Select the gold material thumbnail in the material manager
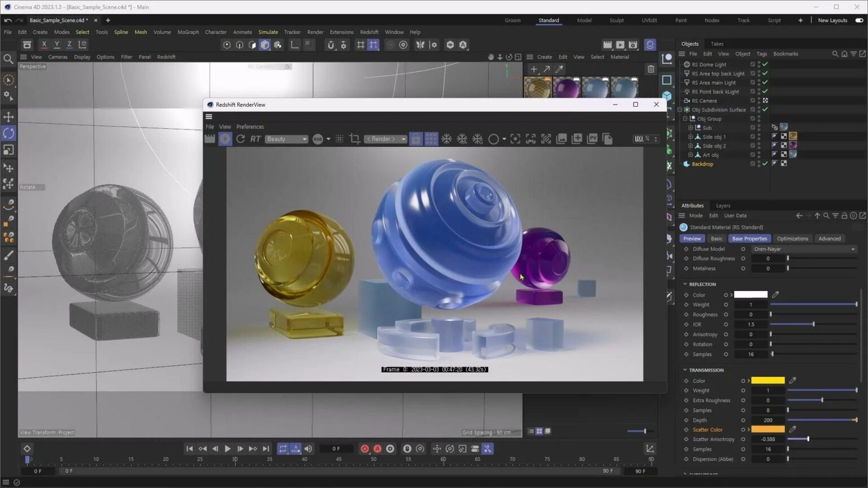This screenshot has height=488, width=868. 537,88
